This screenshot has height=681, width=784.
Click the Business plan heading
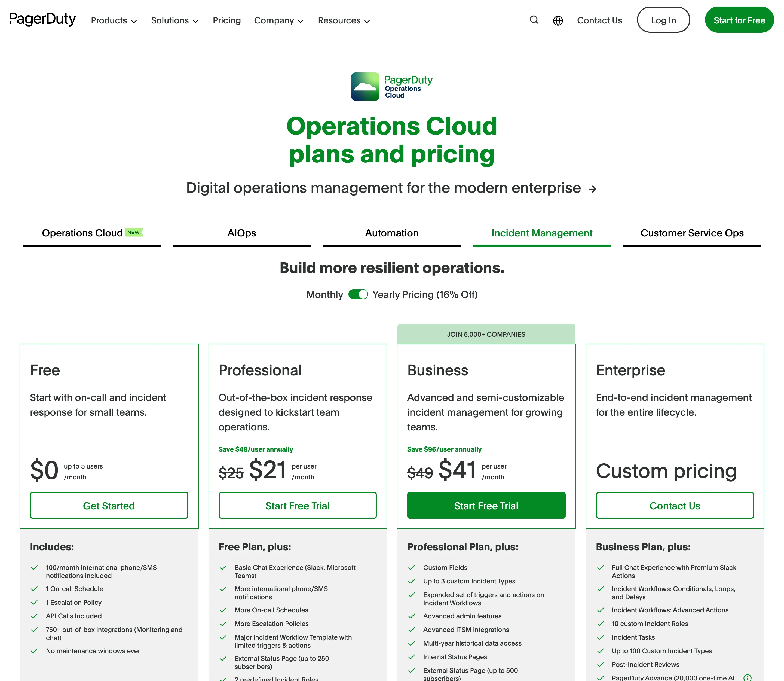coord(437,370)
